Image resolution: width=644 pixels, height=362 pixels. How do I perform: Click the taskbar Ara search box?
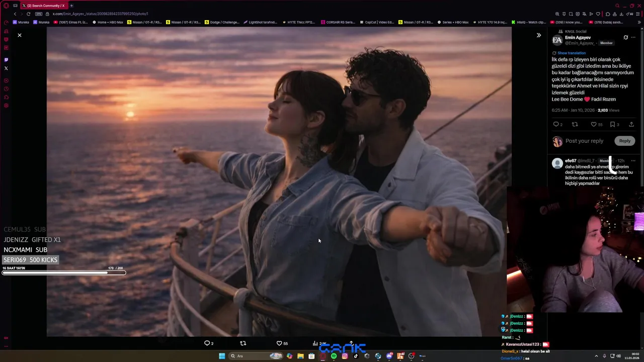pyautogui.click(x=256, y=356)
